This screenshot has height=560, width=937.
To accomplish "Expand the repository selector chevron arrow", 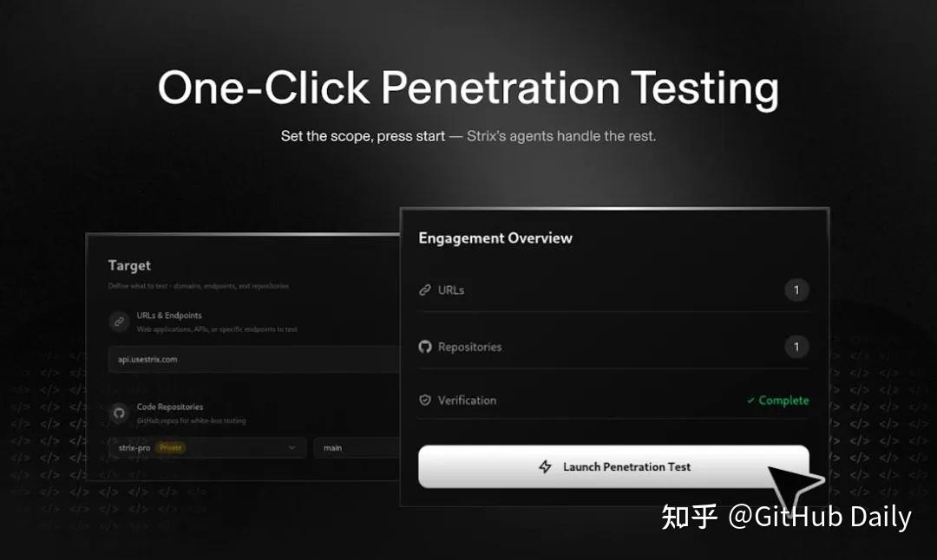I will tap(292, 448).
